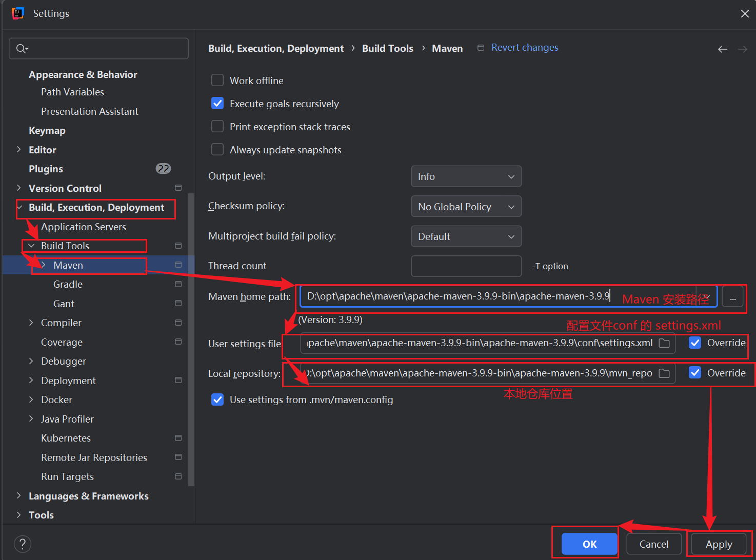The width and height of the screenshot is (756, 560).
Task: Open Keymap settings
Action: point(47,130)
